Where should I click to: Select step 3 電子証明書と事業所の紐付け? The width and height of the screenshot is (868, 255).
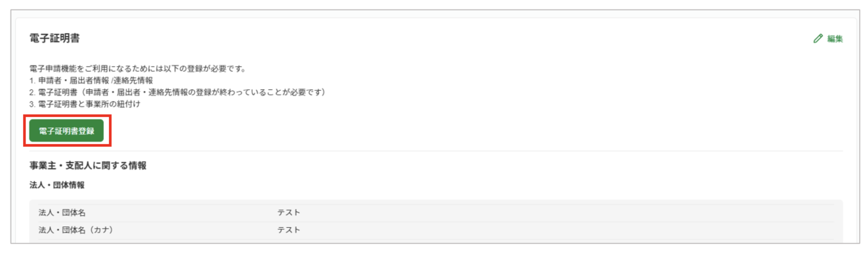pyautogui.click(x=89, y=104)
